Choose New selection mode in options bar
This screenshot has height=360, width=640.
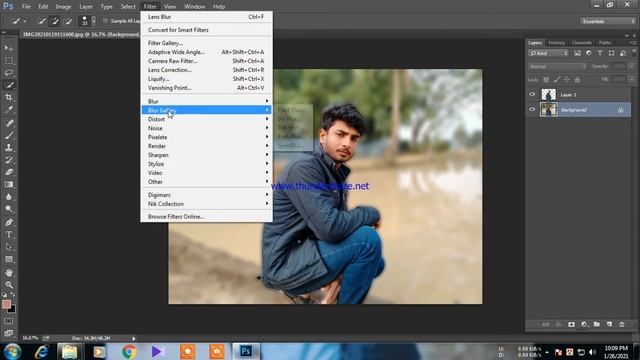(x=41, y=21)
